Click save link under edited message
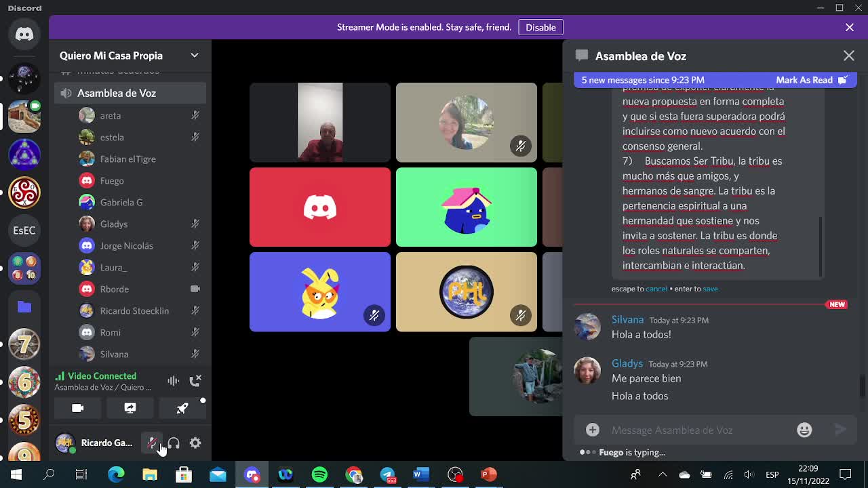Screen dimensions: 868x488 pyautogui.click(x=710, y=289)
